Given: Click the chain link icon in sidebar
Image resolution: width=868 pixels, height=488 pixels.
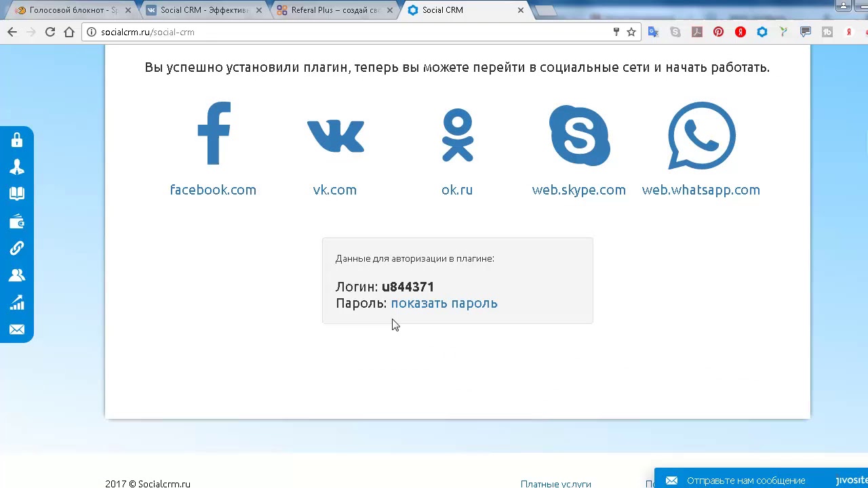Looking at the screenshot, I should 17,248.
